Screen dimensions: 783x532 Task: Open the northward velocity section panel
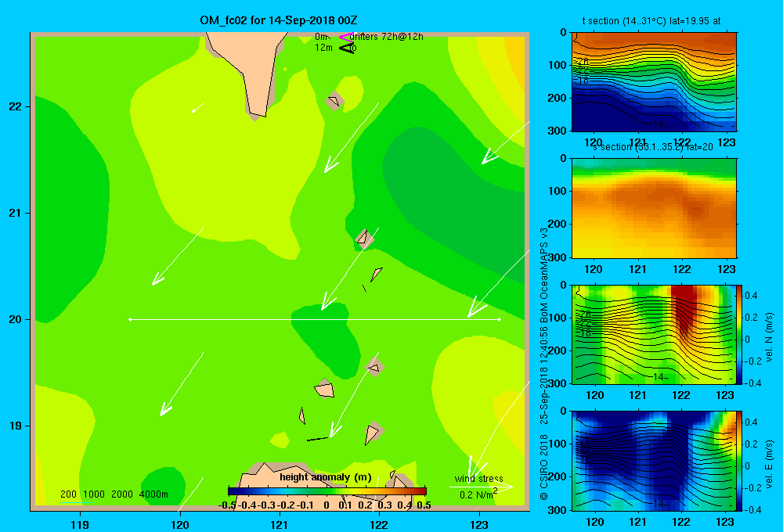(654, 334)
